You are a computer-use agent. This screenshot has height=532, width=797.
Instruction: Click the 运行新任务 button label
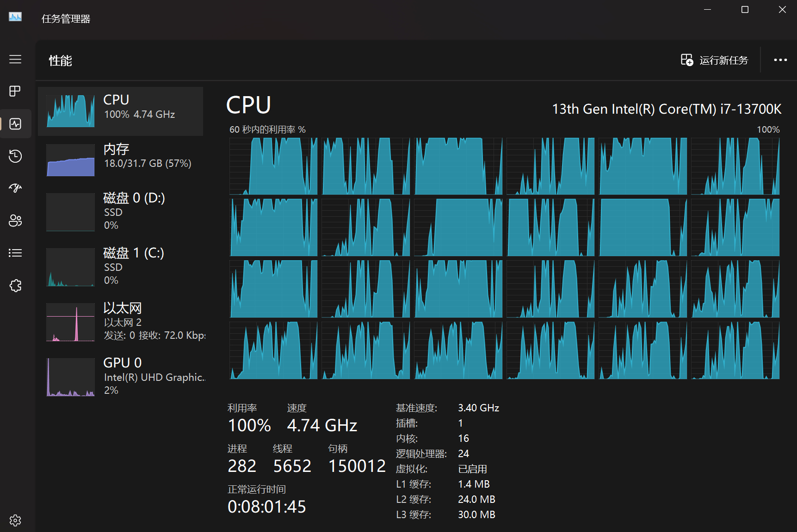(723, 61)
